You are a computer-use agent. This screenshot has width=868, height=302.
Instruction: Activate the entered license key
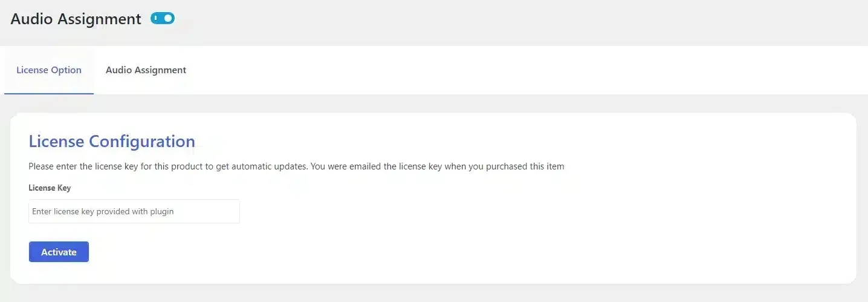point(59,252)
